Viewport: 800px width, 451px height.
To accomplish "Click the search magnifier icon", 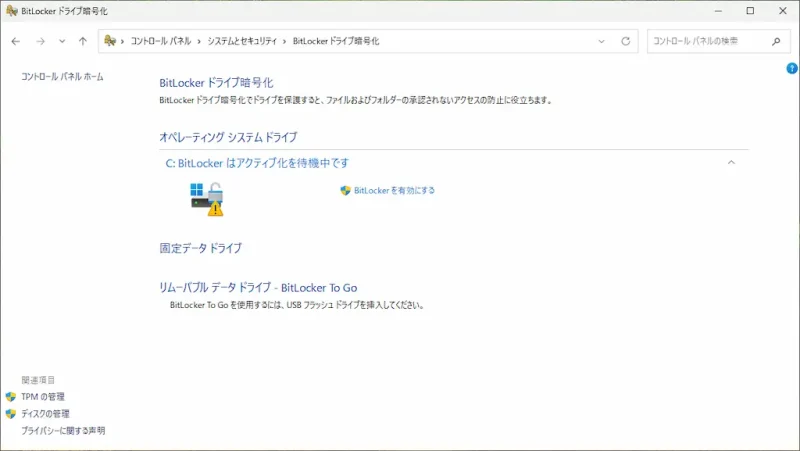I will tap(776, 41).
